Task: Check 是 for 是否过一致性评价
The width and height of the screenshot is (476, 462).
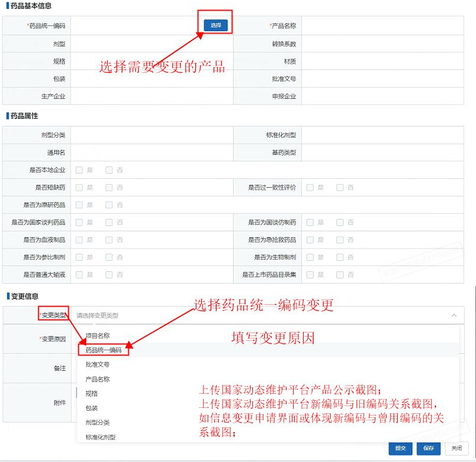Action: pos(310,188)
